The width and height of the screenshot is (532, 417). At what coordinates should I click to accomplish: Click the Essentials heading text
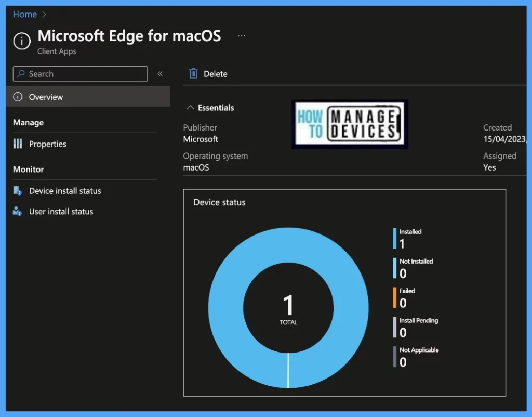[x=216, y=108]
